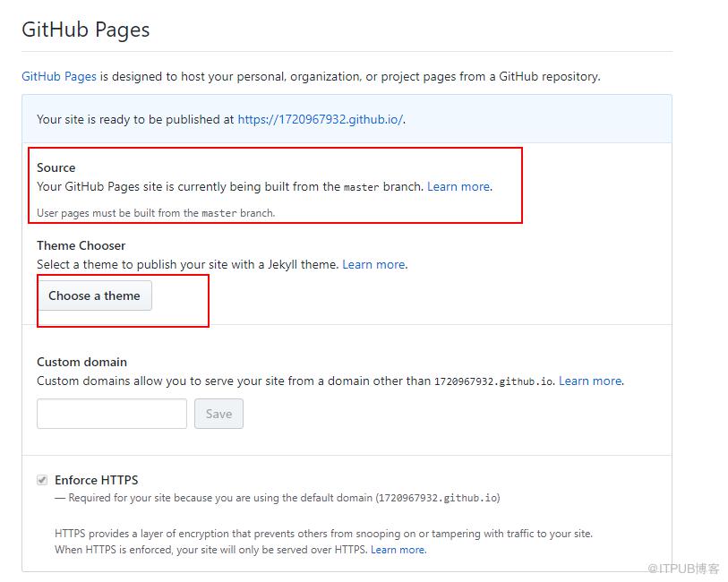Click 'Your site is ready to be published' text
The width and height of the screenshot is (728, 582).
(135, 119)
